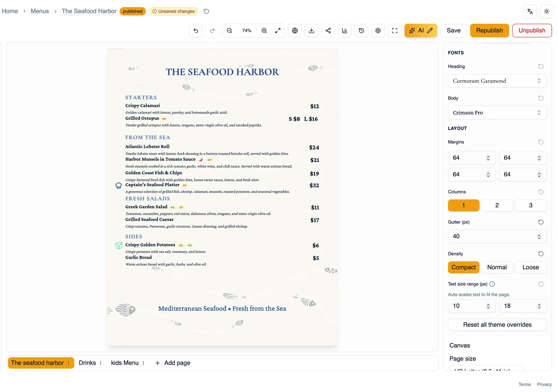Open options menu for The seafood harbor page
The width and height of the screenshot is (558, 392).
click(68, 363)
